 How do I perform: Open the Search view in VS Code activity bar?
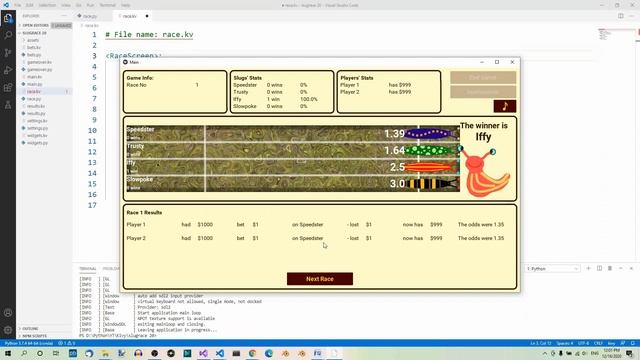(x=8, y=35)
